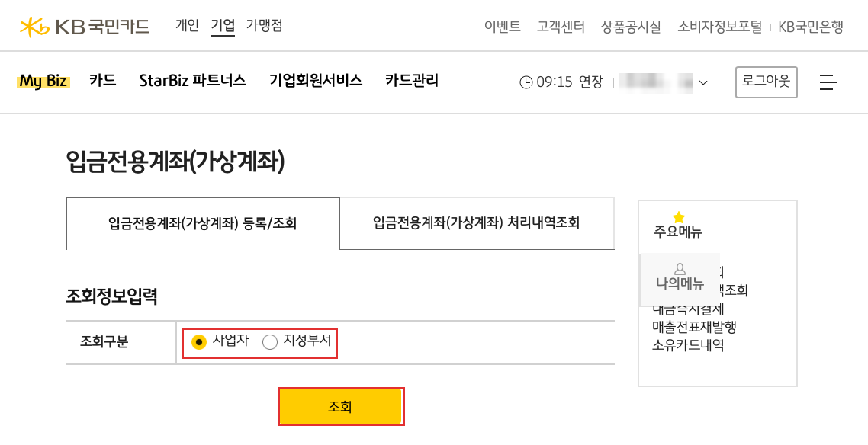Extend session with 연장 link
Screen dimensions: 868x445
click(x=590, y=82)
